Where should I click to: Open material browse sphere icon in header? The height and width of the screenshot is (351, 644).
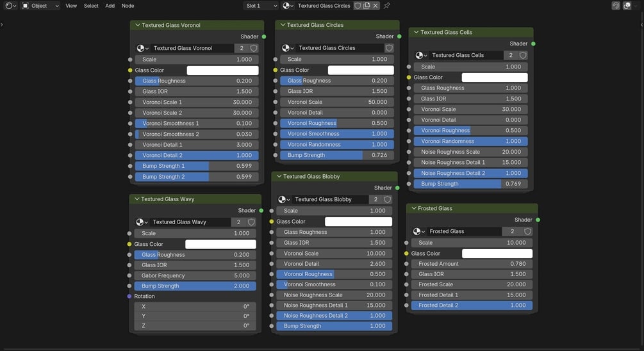(286, 6)
